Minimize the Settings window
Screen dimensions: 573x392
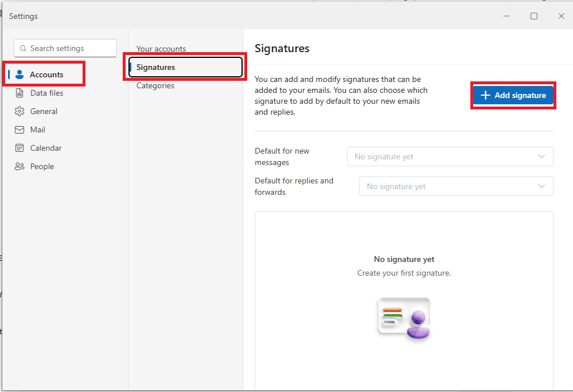pos(506,16)
